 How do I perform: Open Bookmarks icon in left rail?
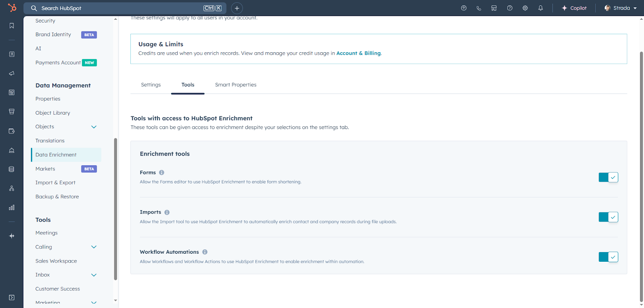pos(12,26)
